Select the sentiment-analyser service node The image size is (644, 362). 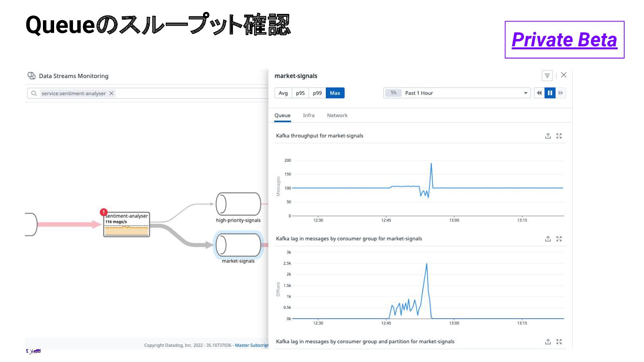coord(127,224)
